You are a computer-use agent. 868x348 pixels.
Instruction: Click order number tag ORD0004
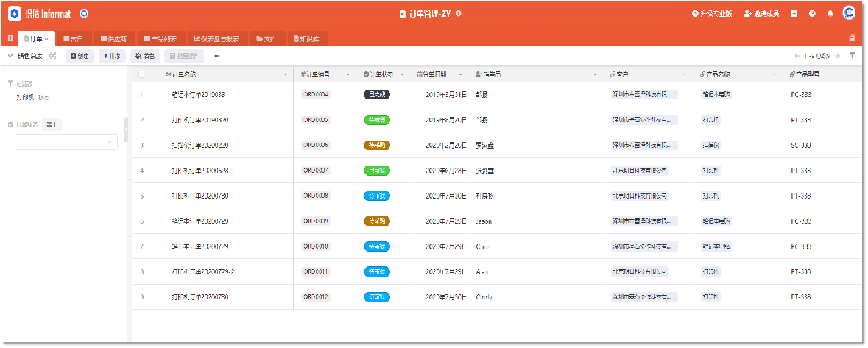point(316,95)
